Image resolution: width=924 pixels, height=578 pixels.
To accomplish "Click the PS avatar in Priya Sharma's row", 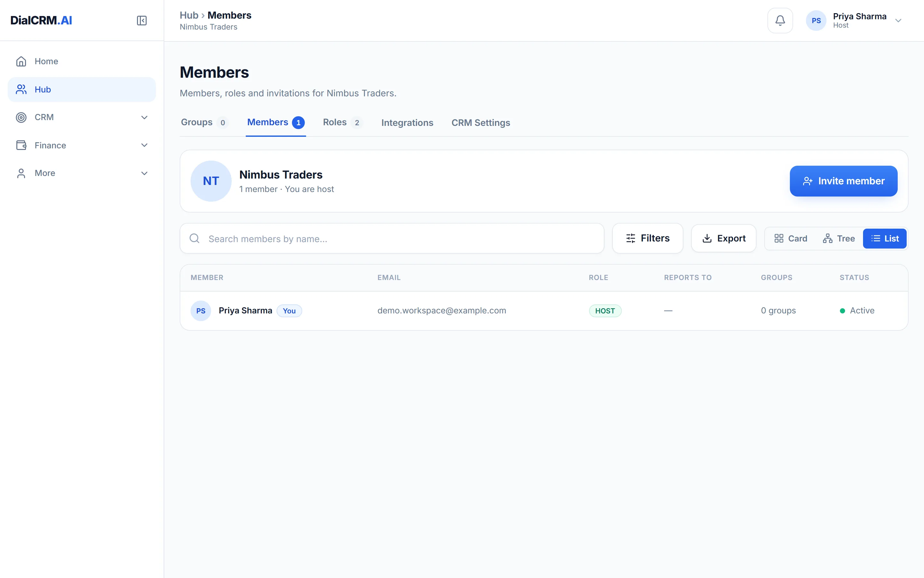I will [x=201, y=311].
